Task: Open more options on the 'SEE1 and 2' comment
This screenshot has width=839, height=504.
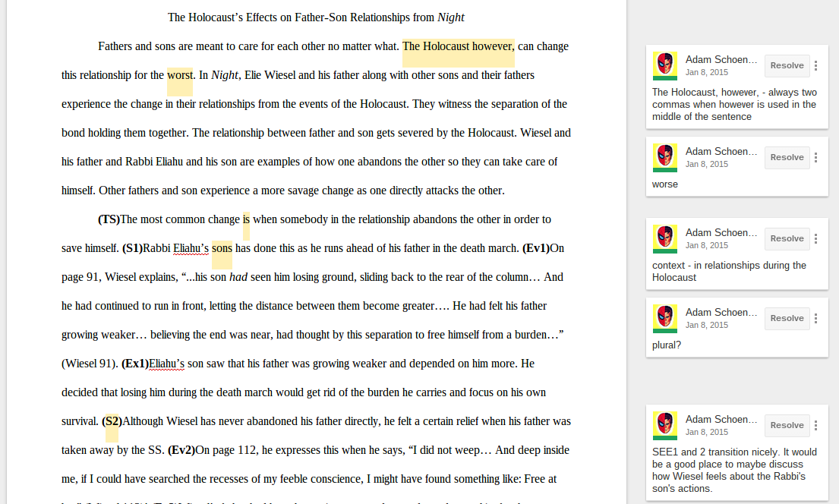Action: click(x=815, y=425)
